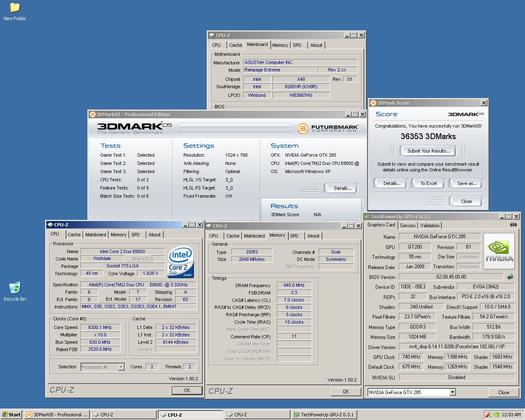Click the 3DMark05 window title icon

(92, 114)
